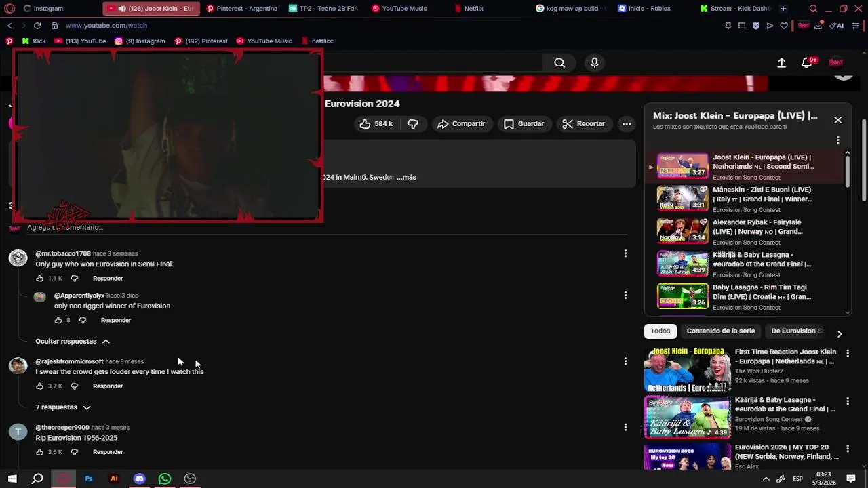Select the Todos filter chip
This screenshot has width=868, height=488.
(660, 331)
